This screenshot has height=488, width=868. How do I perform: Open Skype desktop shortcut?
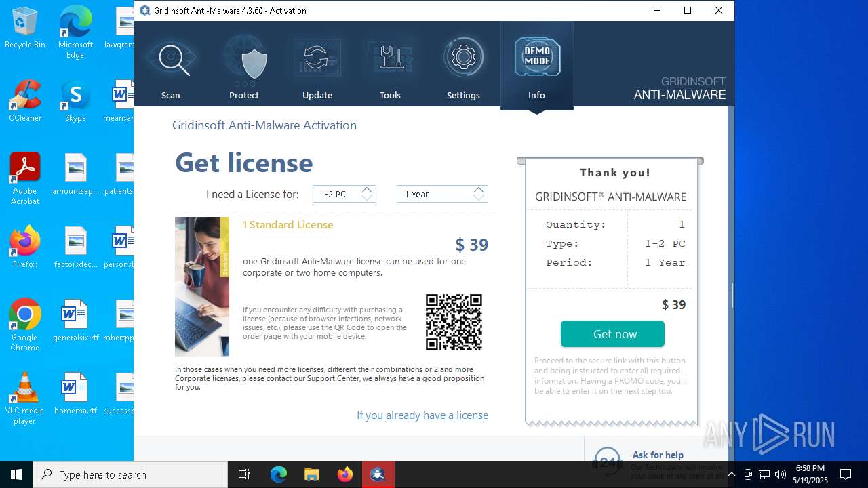(x=75, y=102)
